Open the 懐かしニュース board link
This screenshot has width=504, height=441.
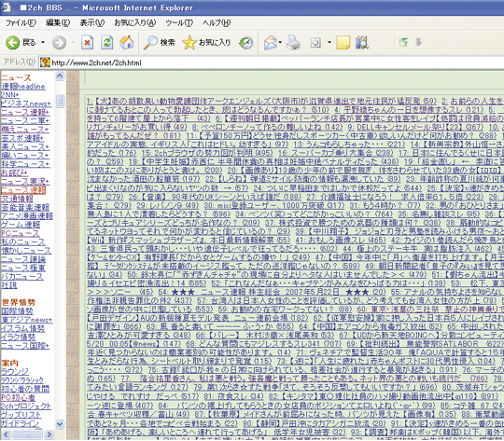point(26,251)
